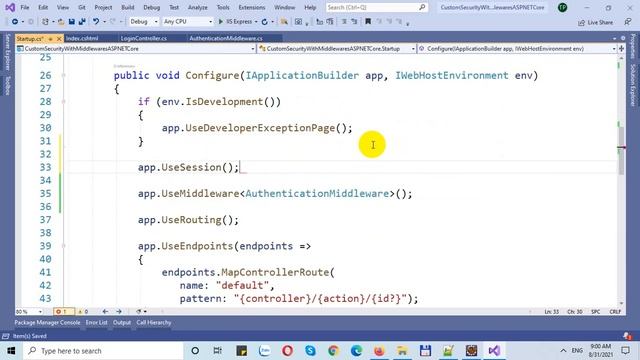Switch to the Index.cshtml tab
Viewport: 640px width, 360px height.
(x=82, y=38)
